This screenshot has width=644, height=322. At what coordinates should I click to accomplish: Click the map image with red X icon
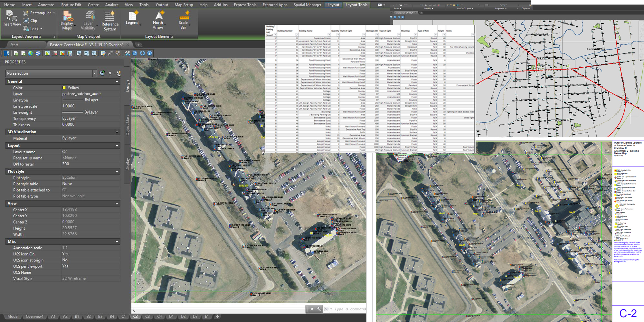55,53
